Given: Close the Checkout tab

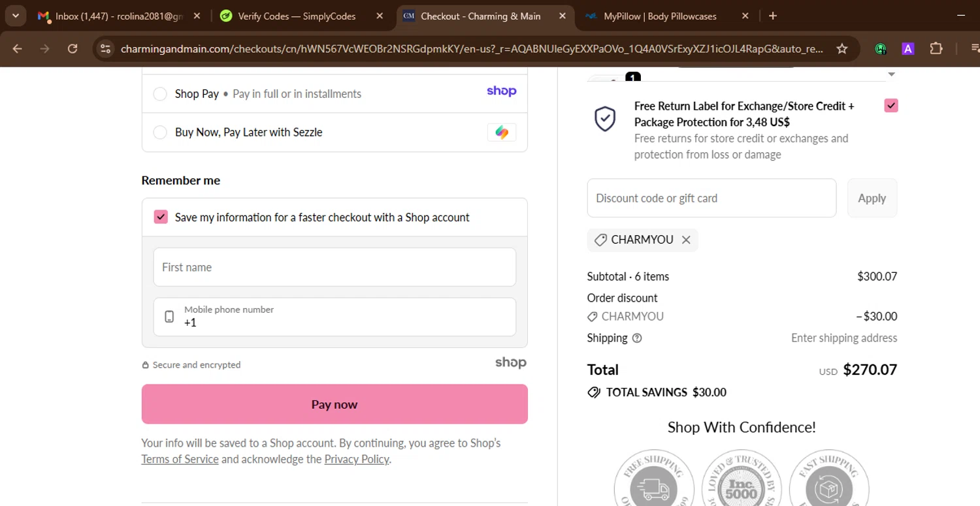Looking at the screenshot, I should [x=563, y=16].
